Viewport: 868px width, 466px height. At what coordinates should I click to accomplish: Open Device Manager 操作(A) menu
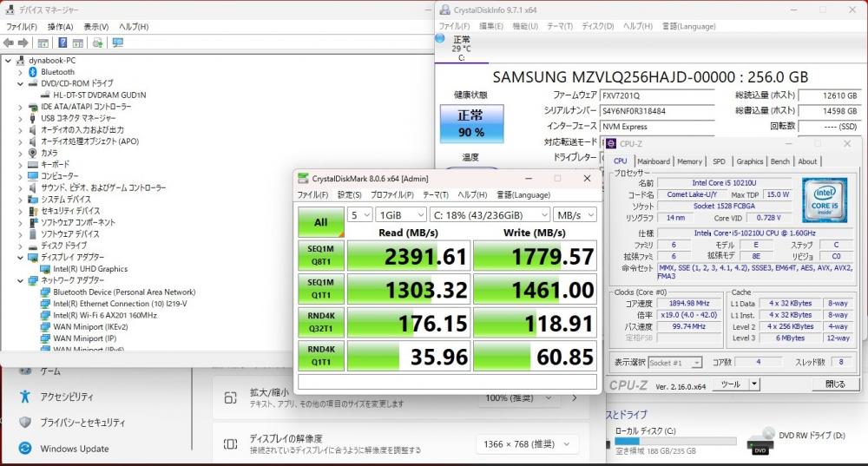tap(60, 27)
